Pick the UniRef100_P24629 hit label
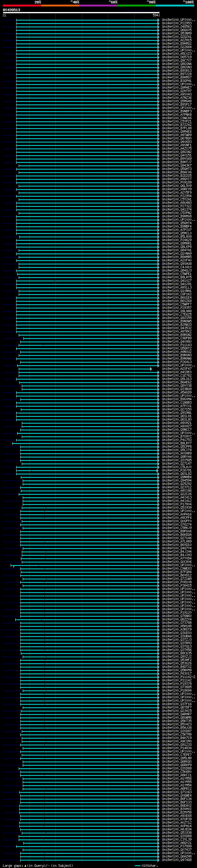Image resolution: width=197 pixels, height=868 pixels. (177, 240)
